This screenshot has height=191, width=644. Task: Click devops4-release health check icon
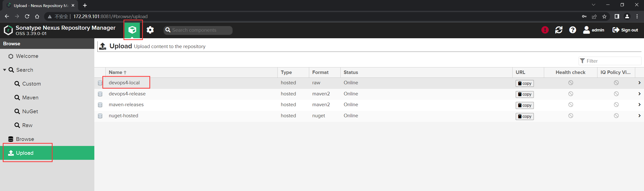tap(571, 94)
